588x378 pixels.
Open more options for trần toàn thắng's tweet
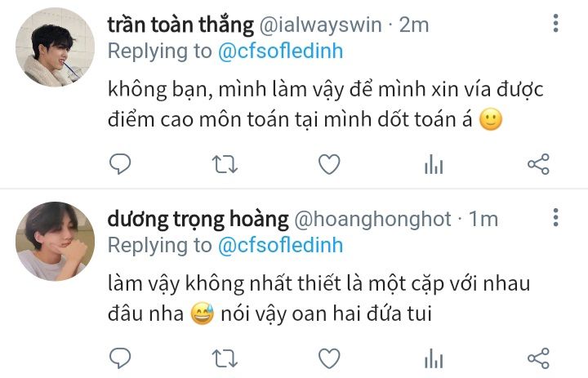tap(556, 23)
